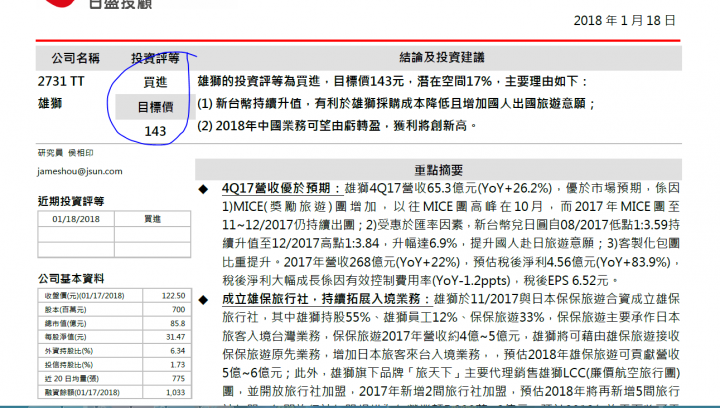Click the underlined heading 成立雄保旅行社，持續拓展入境業務

326,299
